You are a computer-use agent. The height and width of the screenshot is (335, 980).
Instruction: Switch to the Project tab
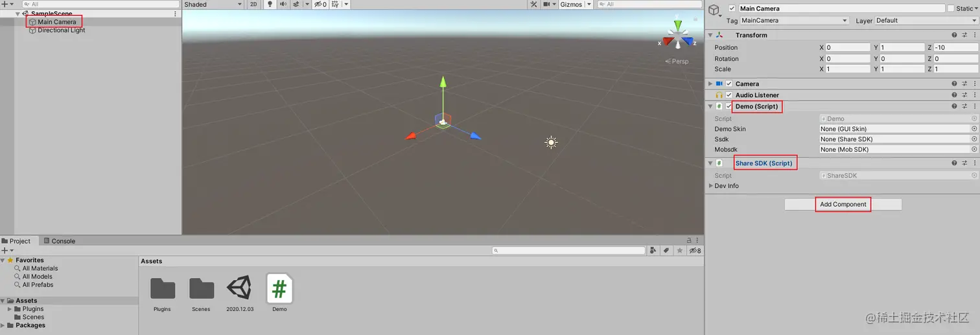[16, 241]
